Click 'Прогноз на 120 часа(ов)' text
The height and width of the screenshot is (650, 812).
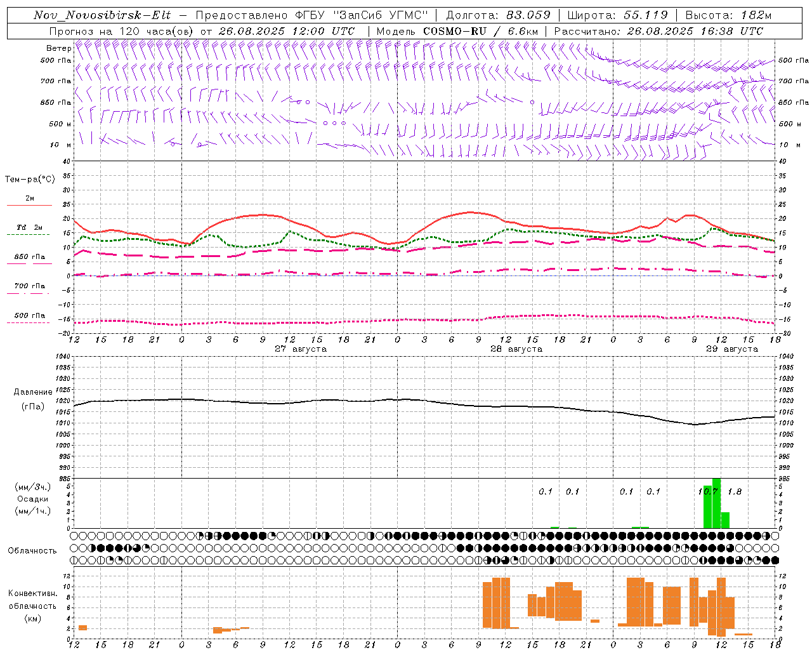(121, 31)
